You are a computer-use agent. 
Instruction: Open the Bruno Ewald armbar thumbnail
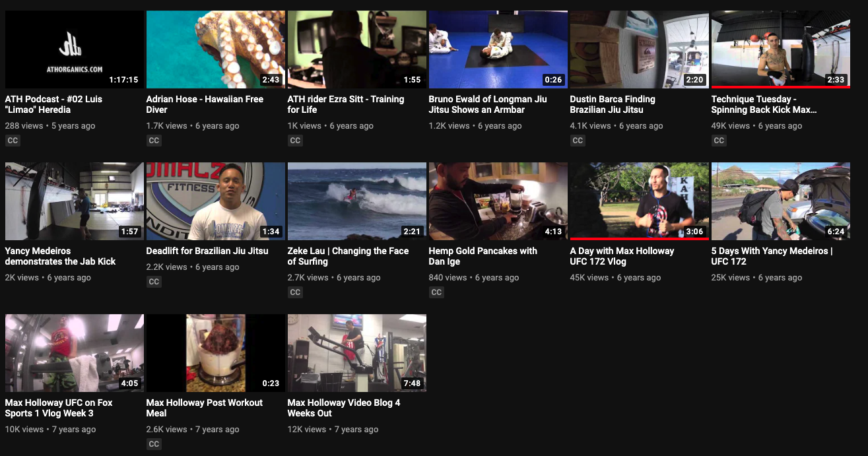pos(498,49)
